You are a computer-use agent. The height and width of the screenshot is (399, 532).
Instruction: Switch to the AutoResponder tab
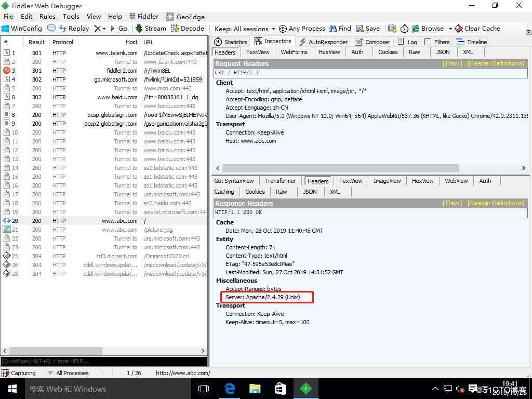click(323, 42)
